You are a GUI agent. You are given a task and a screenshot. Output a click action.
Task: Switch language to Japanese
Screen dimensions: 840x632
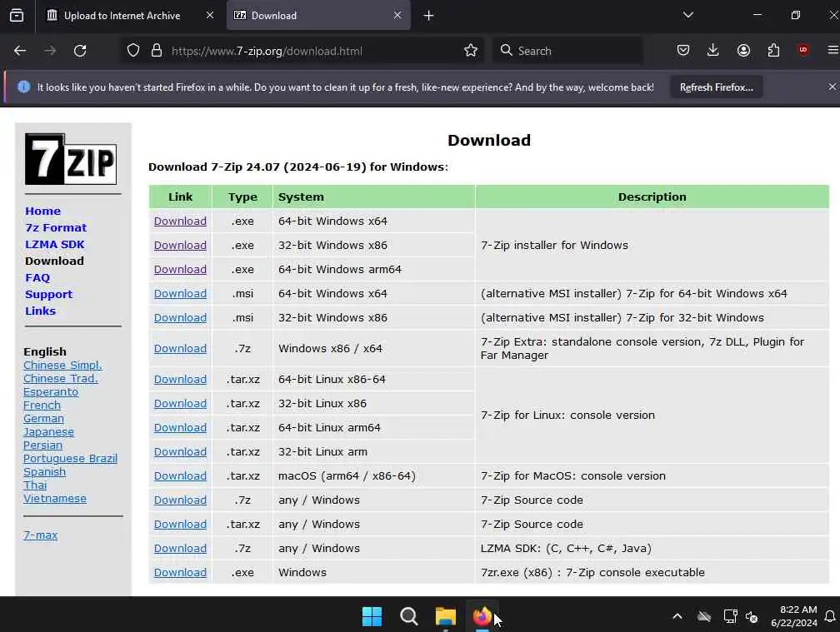[x=48, y=432]
